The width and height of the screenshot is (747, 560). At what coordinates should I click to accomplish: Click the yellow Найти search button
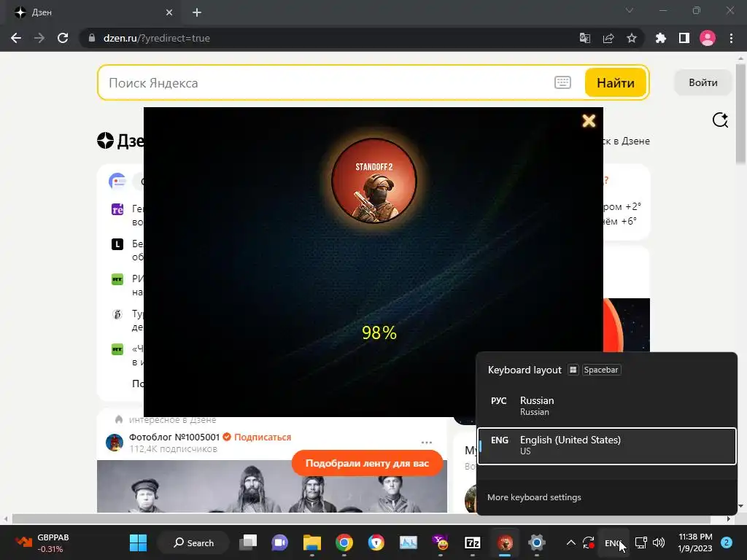(616, 83)
